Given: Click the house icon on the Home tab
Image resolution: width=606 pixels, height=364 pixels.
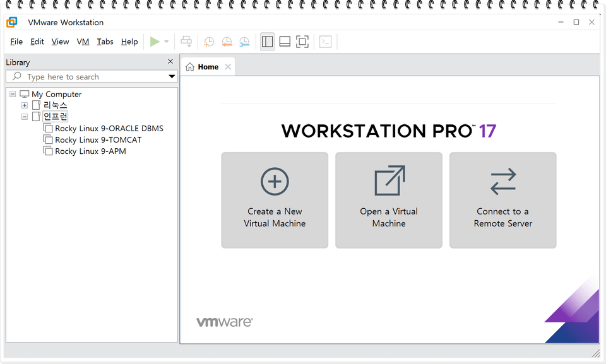Looking at the screenshot, I should 190,66.
